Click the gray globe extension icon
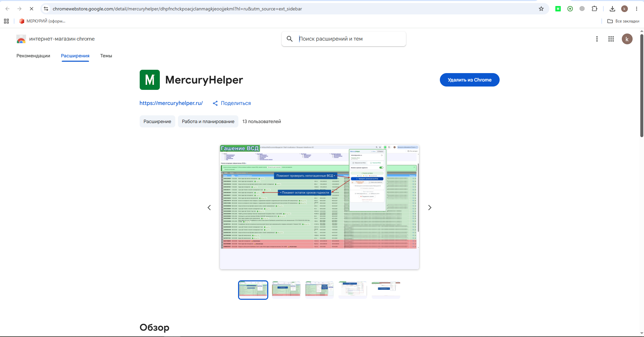The width and height of the screenshot is (644, 337). [x=582, y=9]
